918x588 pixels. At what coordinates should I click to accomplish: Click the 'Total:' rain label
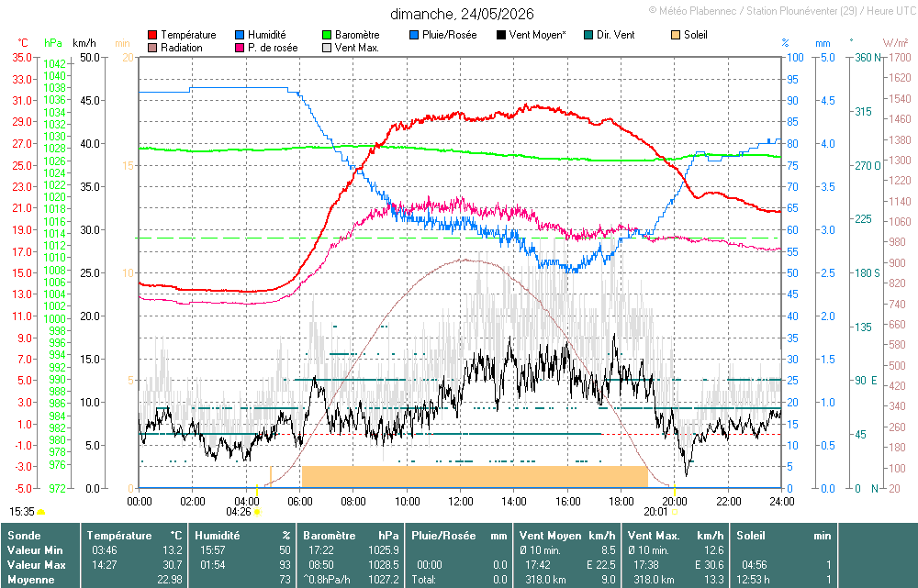click(x=423, y=580)
